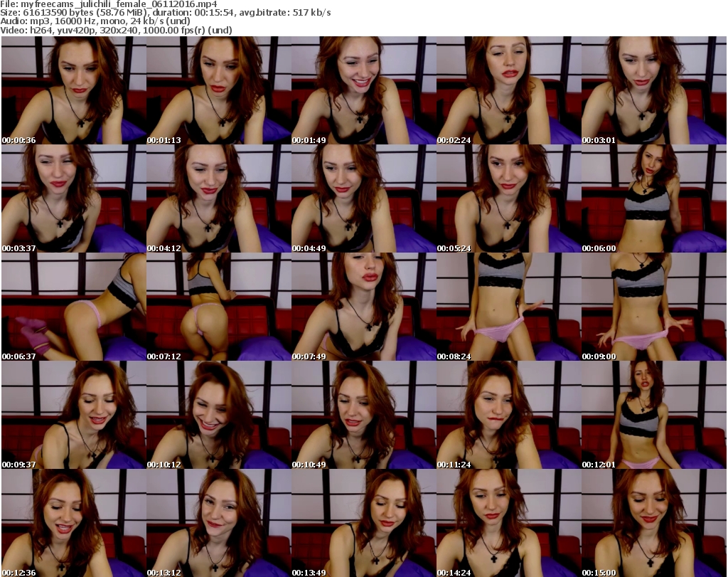Select the thumbnail stamped 00:03:37
Image resolution: width=728 pixels, height=577 pixels.
(74, 198)
